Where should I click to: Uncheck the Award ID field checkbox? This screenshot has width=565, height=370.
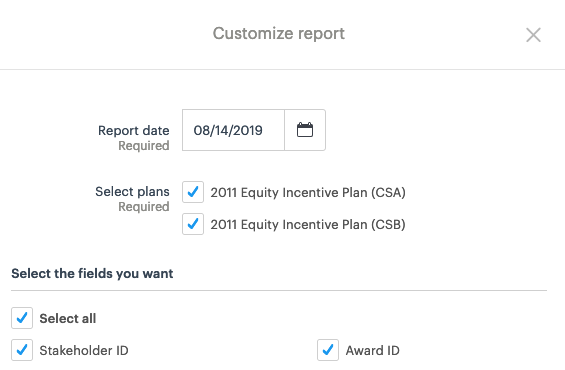tap(328, 350)
